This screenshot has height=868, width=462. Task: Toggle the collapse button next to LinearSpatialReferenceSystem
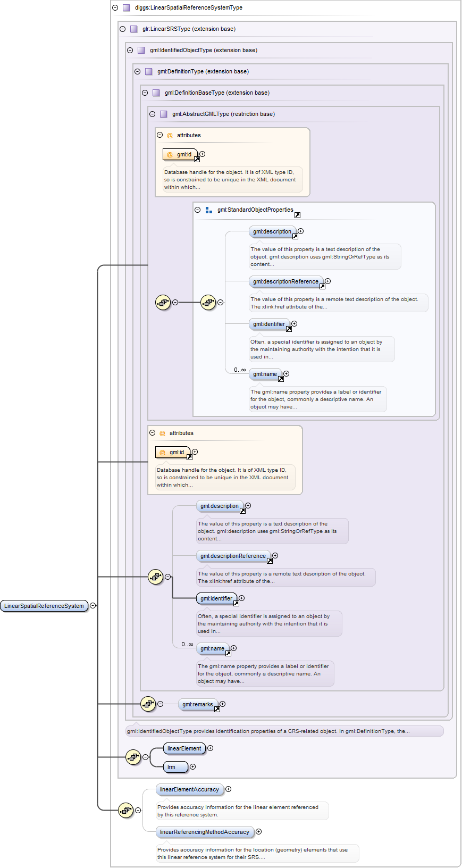point(93,606)
